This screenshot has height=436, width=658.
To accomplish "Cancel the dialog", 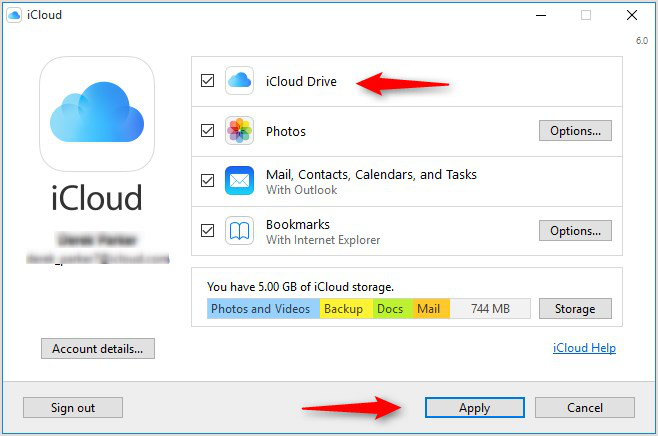I will [x=585, y=408].
